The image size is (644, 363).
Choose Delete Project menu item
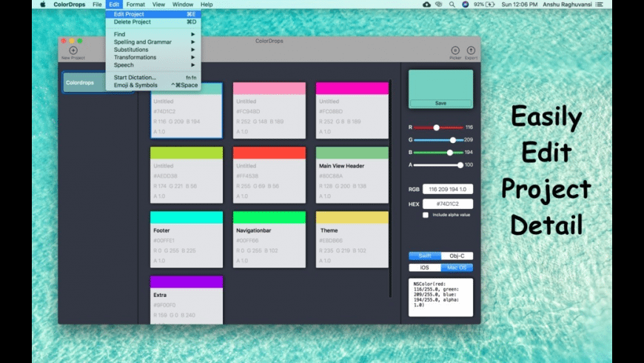click(x=153, y=21)
